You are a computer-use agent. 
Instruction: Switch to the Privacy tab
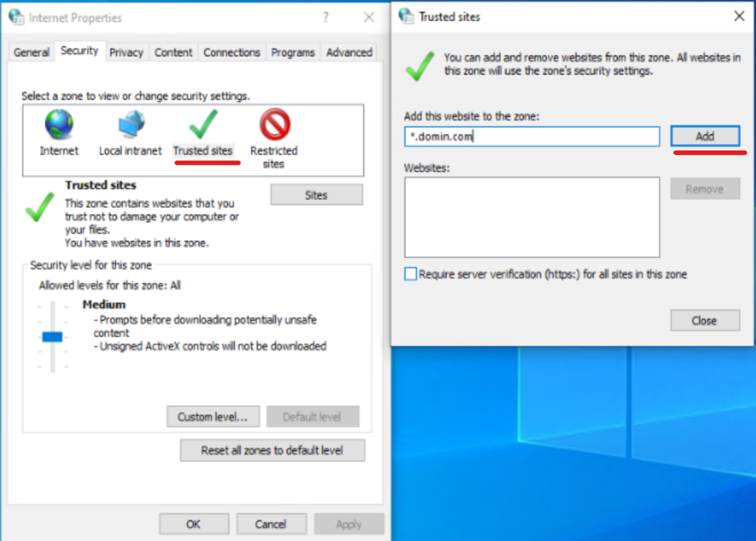point(126,52)
